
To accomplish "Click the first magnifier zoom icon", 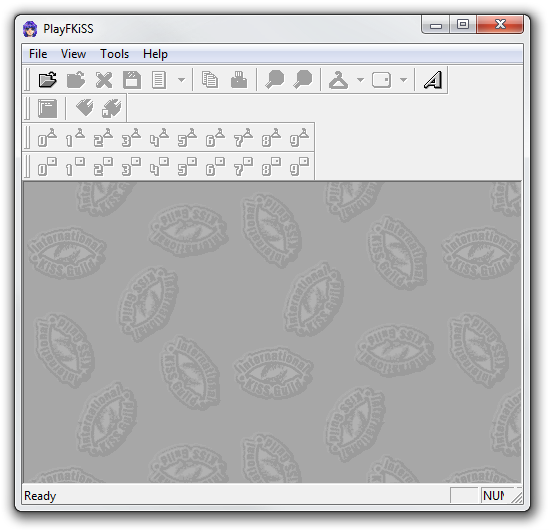I will 274,80.
